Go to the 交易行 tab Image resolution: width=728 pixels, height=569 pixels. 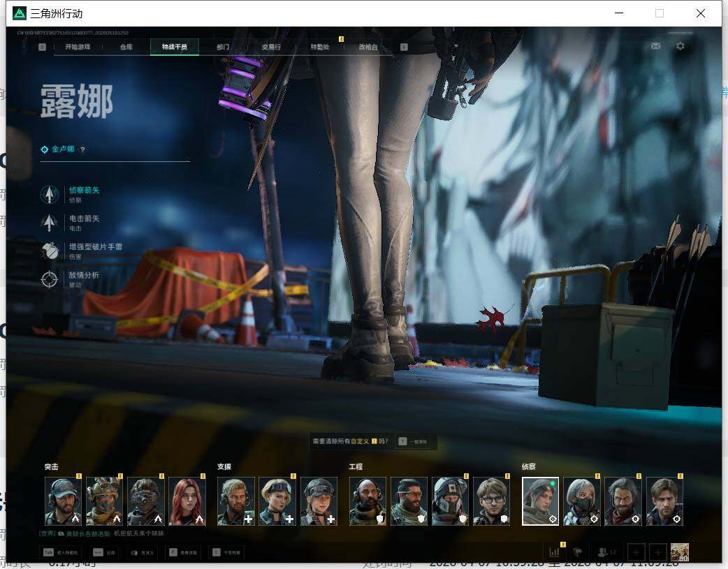click(271, 47)
